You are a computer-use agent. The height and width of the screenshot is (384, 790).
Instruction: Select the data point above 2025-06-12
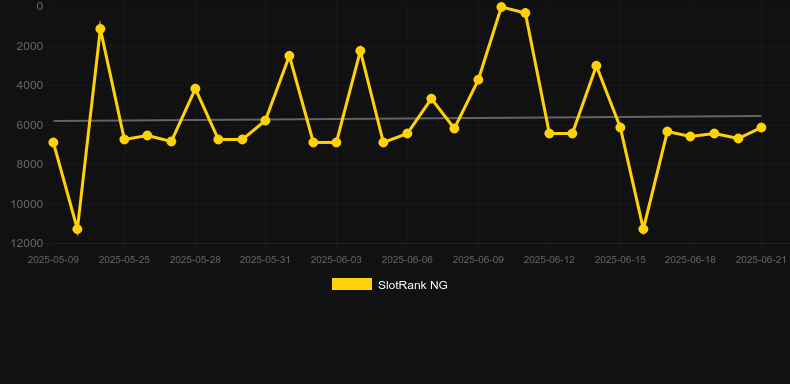pos(549,134)
